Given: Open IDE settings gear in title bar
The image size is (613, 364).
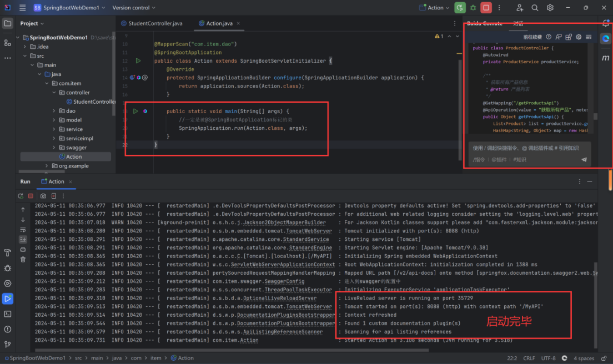Looking at the screenshot, I should click(x=550, y=7).
